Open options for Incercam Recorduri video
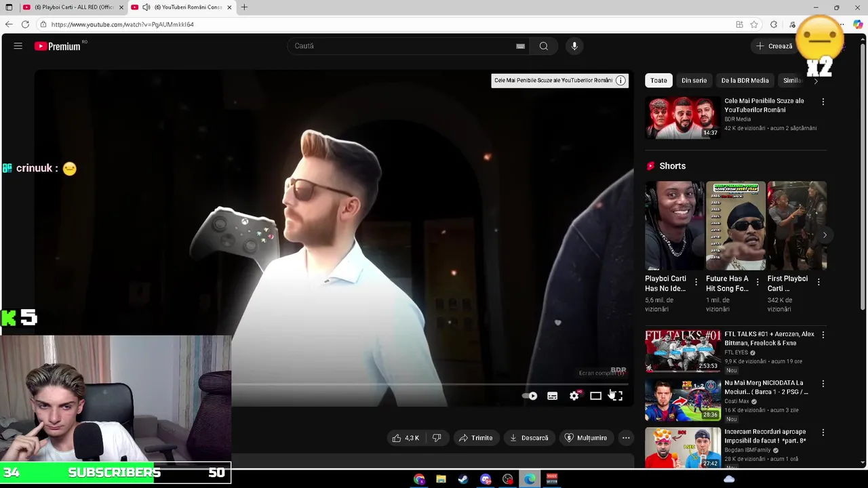Screen dimensions: 868x488 pos(823,432)
